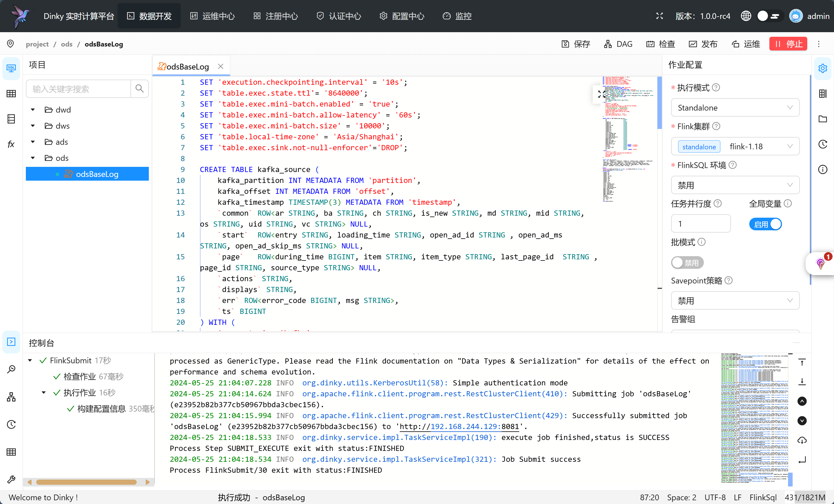Screen dimensions: 834x504
Task: Click the 发布 publish icon
Action: [x=693, y=44]
